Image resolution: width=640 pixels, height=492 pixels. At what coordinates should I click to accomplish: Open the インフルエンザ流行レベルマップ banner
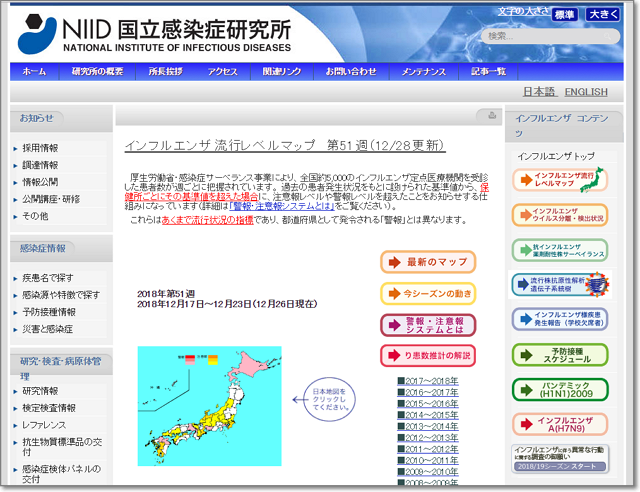click(x=560, y=181)
